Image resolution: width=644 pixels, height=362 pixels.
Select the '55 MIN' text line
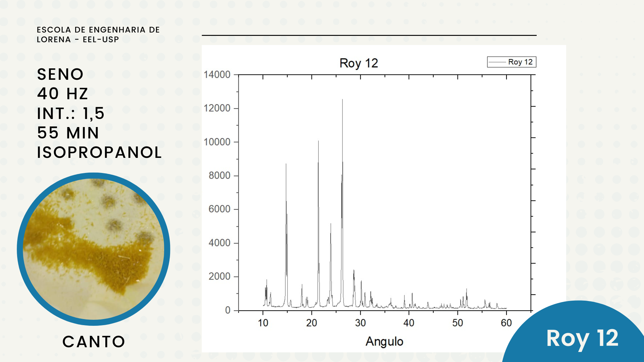pos(68,133)
